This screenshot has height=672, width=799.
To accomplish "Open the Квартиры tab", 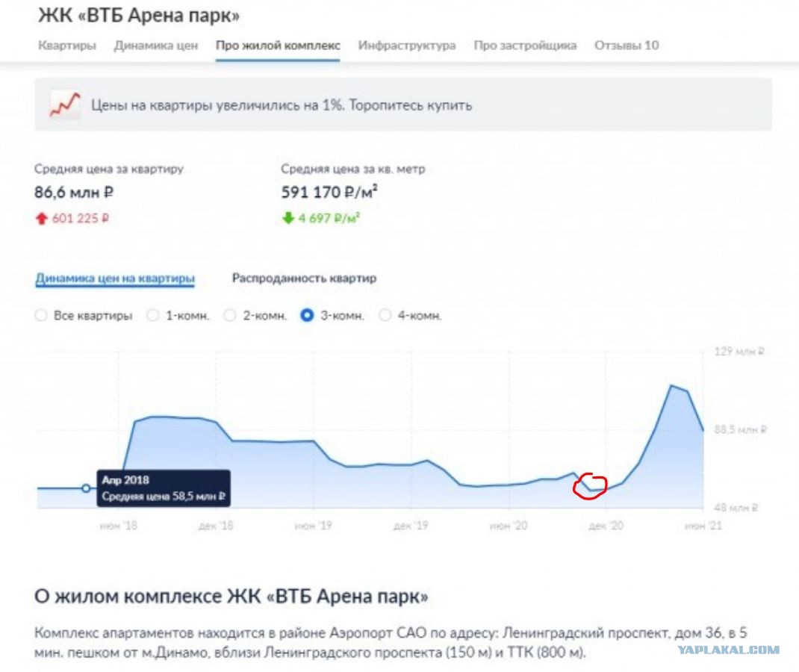I will pyautogui.click(x=66, y=46).
